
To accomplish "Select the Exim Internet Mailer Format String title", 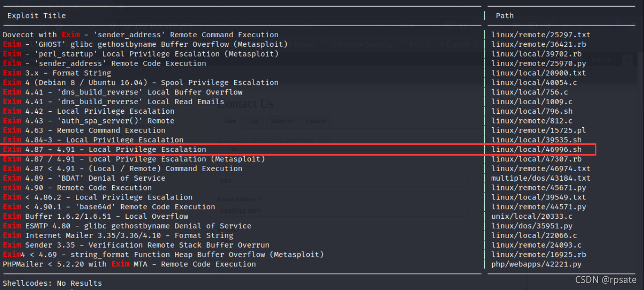I will [x=118, y=236].
